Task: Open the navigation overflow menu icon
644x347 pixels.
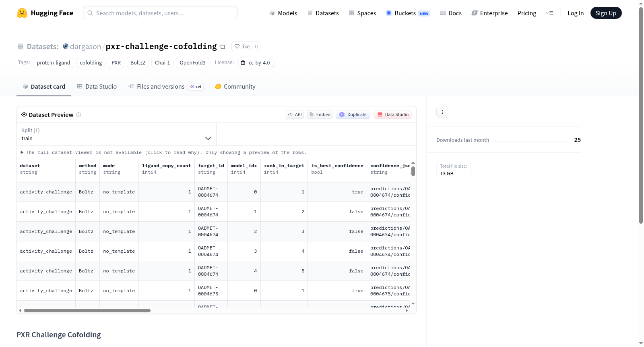Action: coord(549,13)
